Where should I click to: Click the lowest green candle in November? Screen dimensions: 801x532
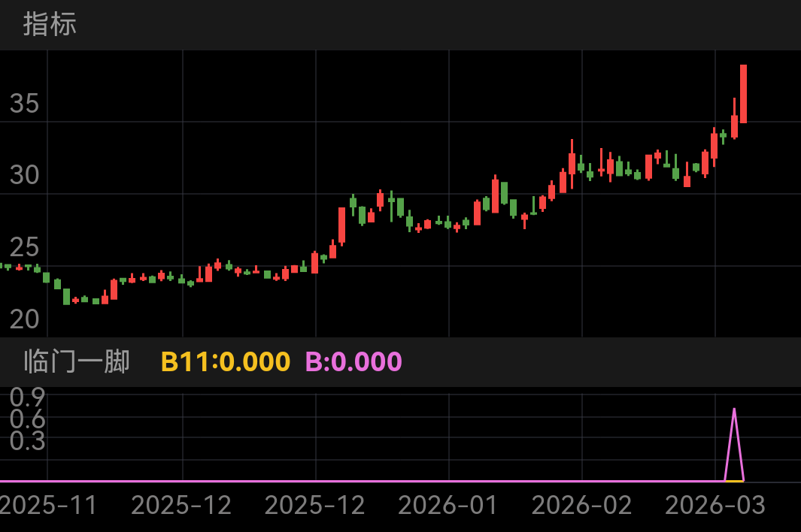click(66, 296)
